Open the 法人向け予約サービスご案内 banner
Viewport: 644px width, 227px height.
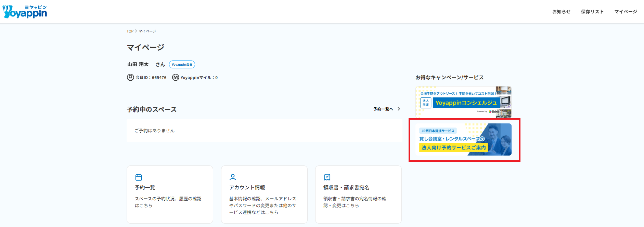point(463,139)
